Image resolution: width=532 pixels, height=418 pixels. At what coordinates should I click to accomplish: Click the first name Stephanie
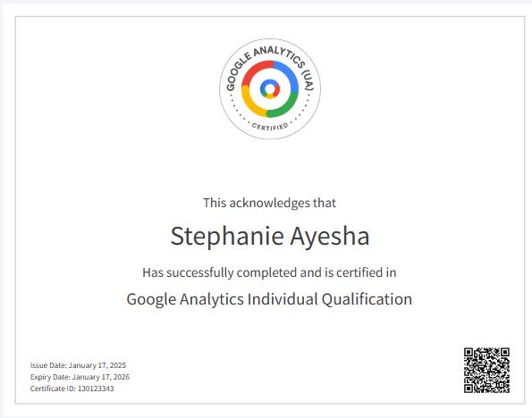(227, 237)
